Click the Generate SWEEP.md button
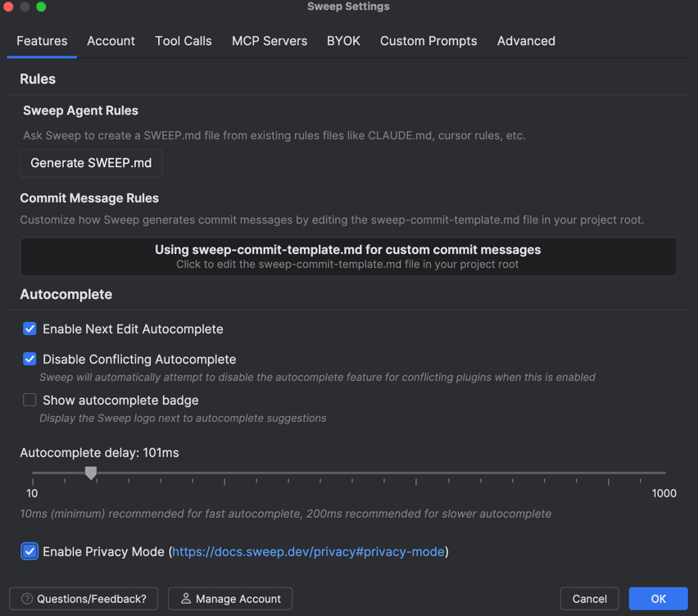Viewport: 698px width, 616px height. [x=91, y=163]
